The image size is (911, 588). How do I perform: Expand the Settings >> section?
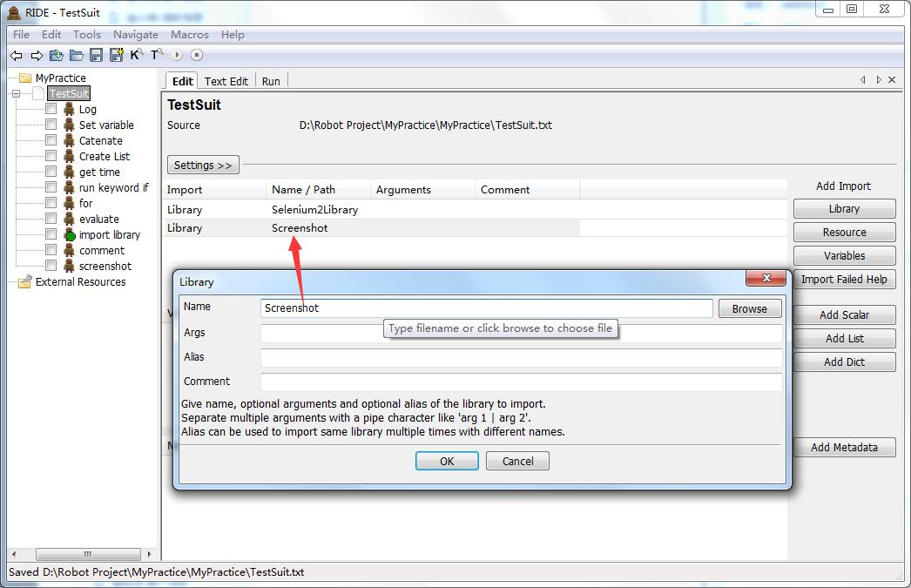(x=203, y=165)
